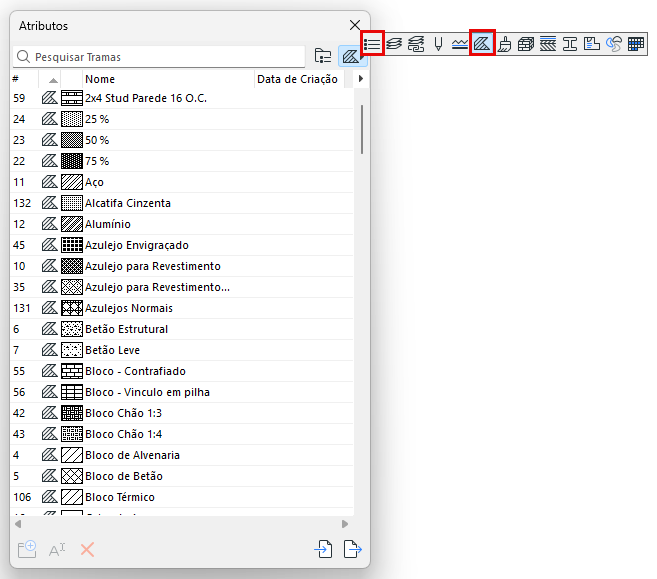This screenshot has width=657, height=579.
Task: Select the Fills hatch icon in toolbar
Action: point(482,44)
